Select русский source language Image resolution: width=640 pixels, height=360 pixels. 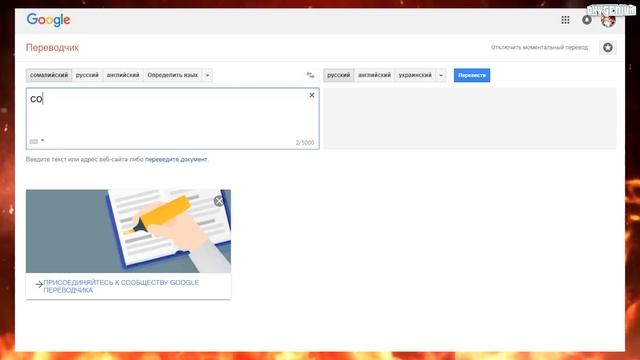(87, 75)
